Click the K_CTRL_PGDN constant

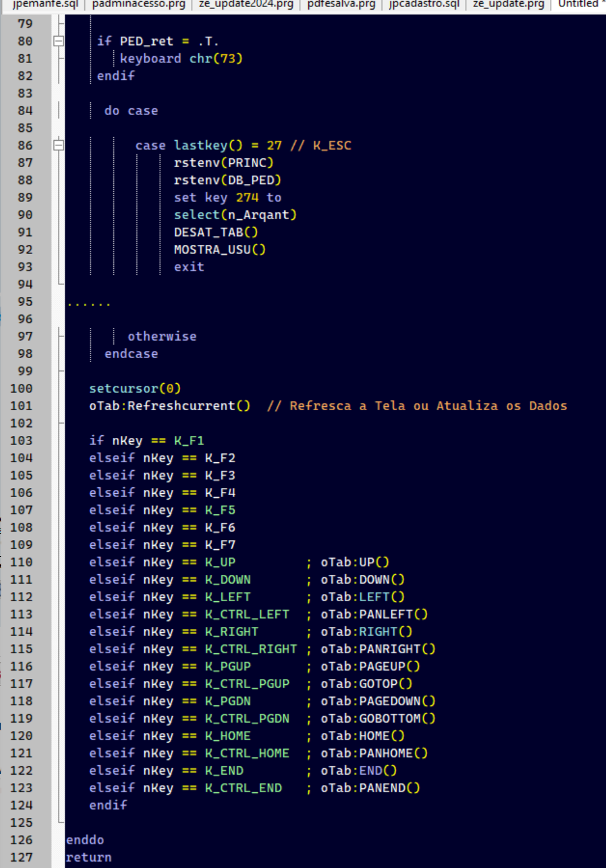pos(247,718)
